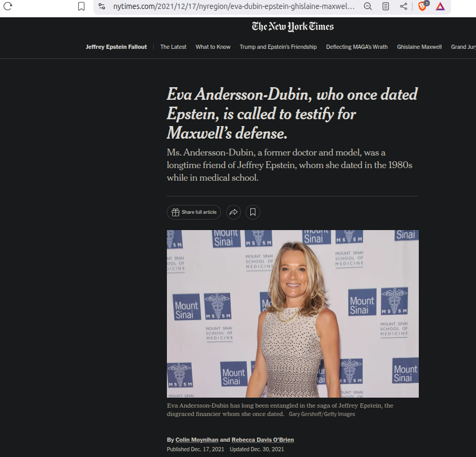Open Rebecca Davis O'Brien author link
The image size is (476, 457).
[x=262, y=440]
